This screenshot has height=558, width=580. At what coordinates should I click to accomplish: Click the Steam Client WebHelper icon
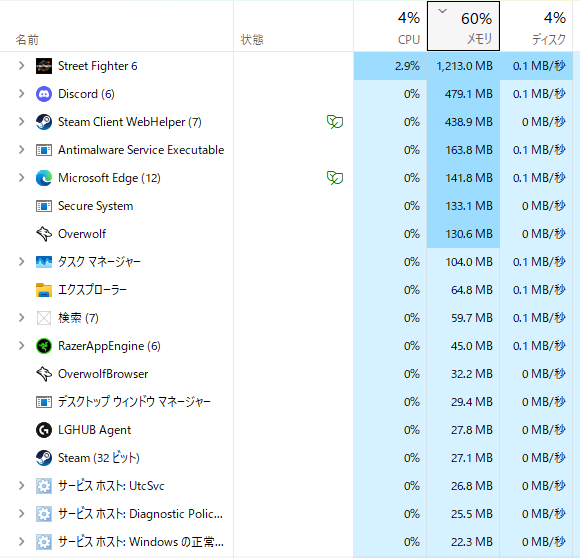[44, 122]
